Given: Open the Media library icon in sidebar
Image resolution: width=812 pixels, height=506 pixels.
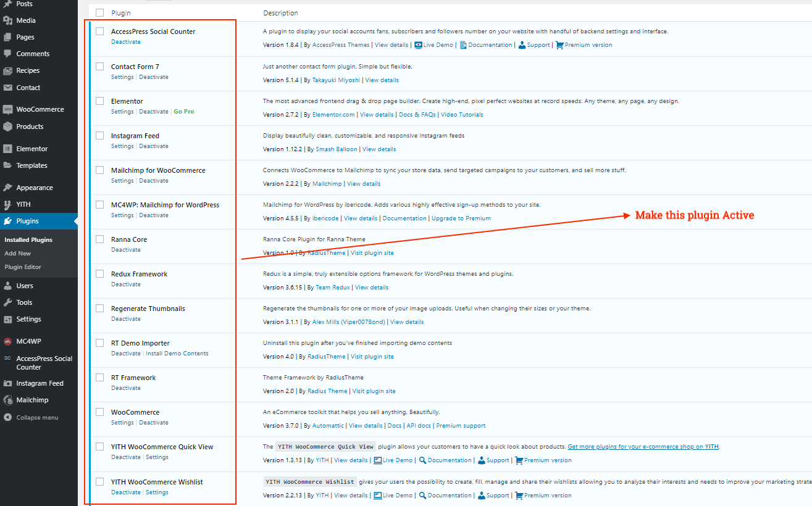Looking at the screenshot, I should pos(7,20).
